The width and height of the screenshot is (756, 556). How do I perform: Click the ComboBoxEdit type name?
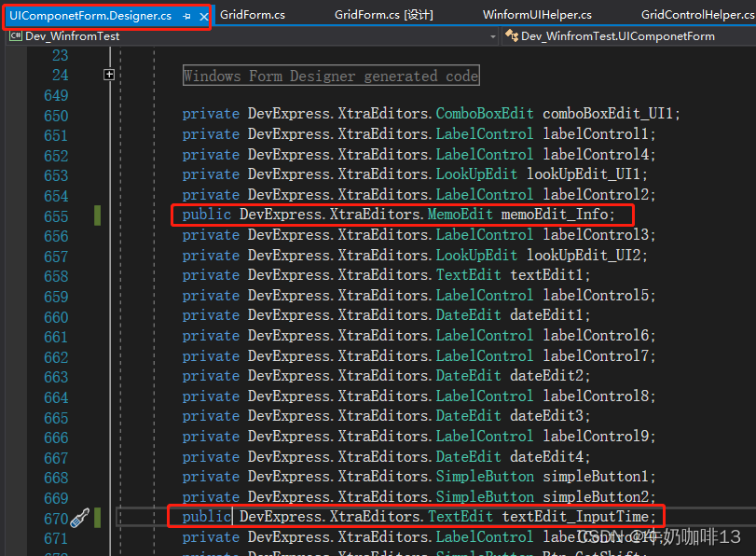tap(485, 114)
